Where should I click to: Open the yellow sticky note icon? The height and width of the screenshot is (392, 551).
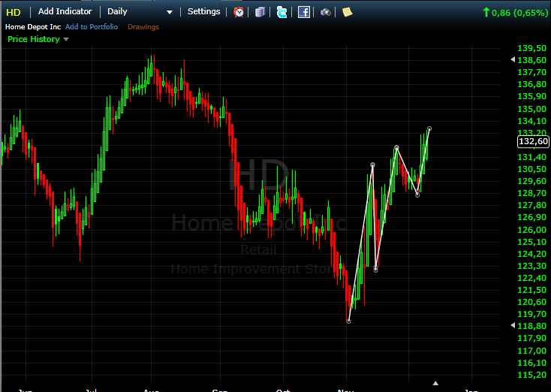347,12
